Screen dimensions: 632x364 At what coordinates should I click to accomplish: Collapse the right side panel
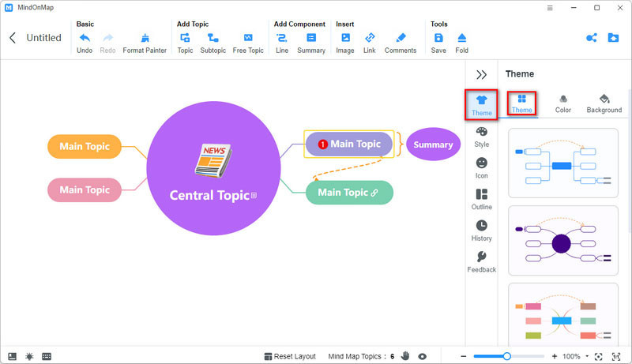tap(481, 74)
